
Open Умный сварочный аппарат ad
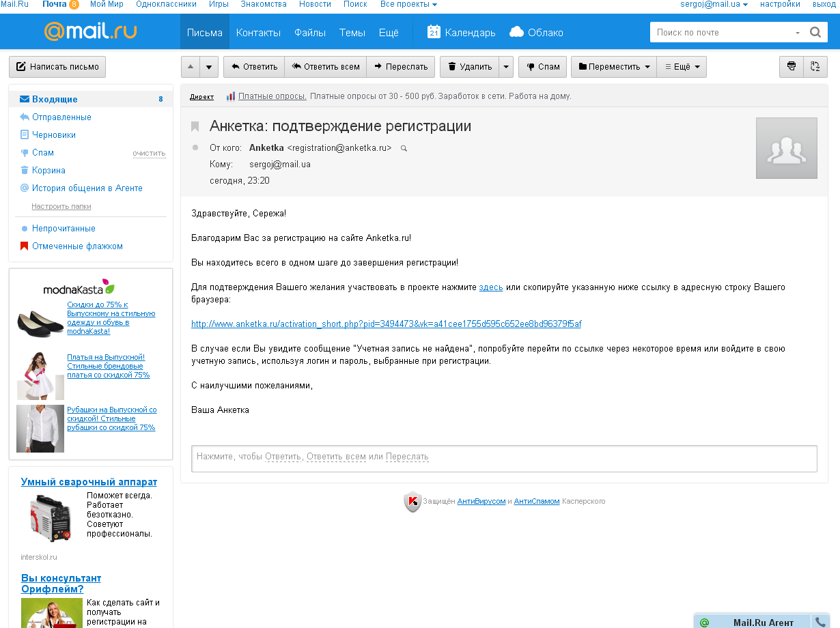(89, 482)
